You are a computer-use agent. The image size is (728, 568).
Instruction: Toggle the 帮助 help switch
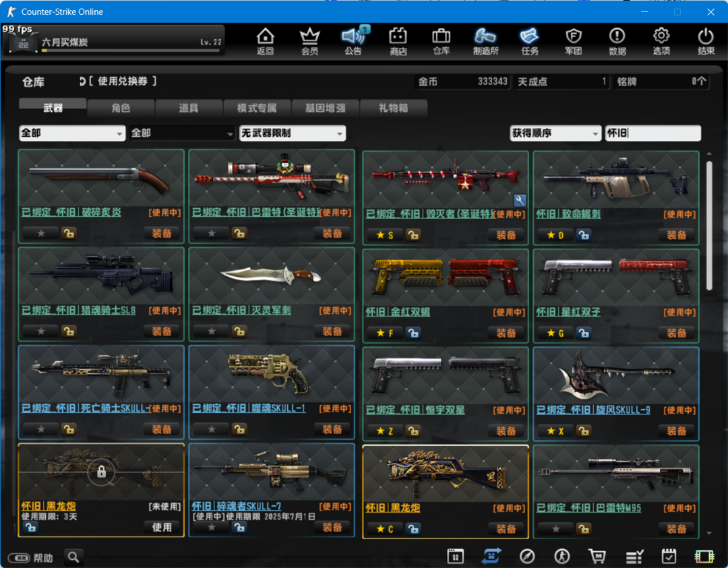[x=19, y=557]
